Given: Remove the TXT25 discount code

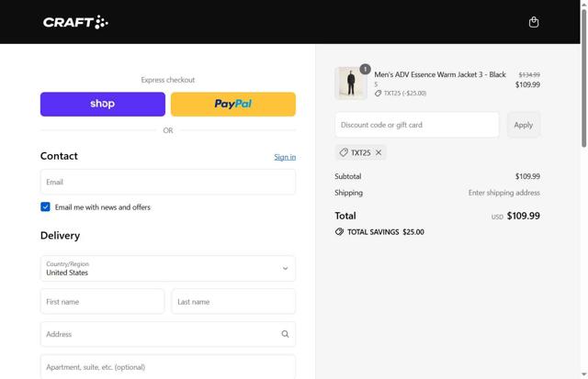Looking at the screenshot, I should [x=379, y=152].
